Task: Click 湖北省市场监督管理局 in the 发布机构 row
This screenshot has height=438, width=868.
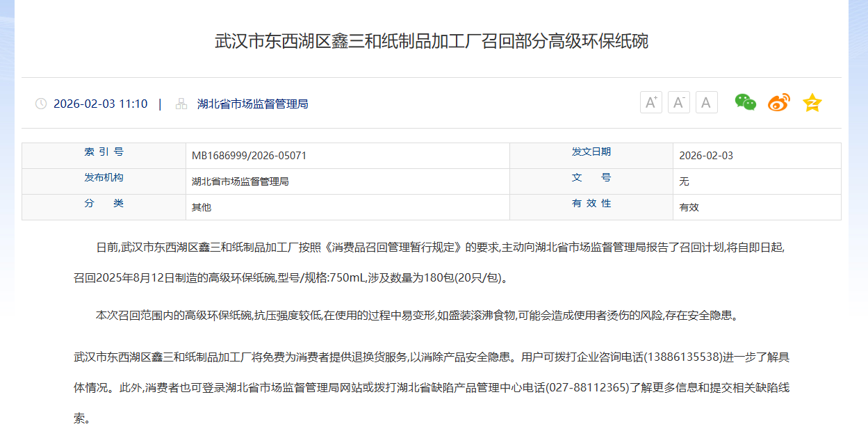Action: [x=240, y=181]
